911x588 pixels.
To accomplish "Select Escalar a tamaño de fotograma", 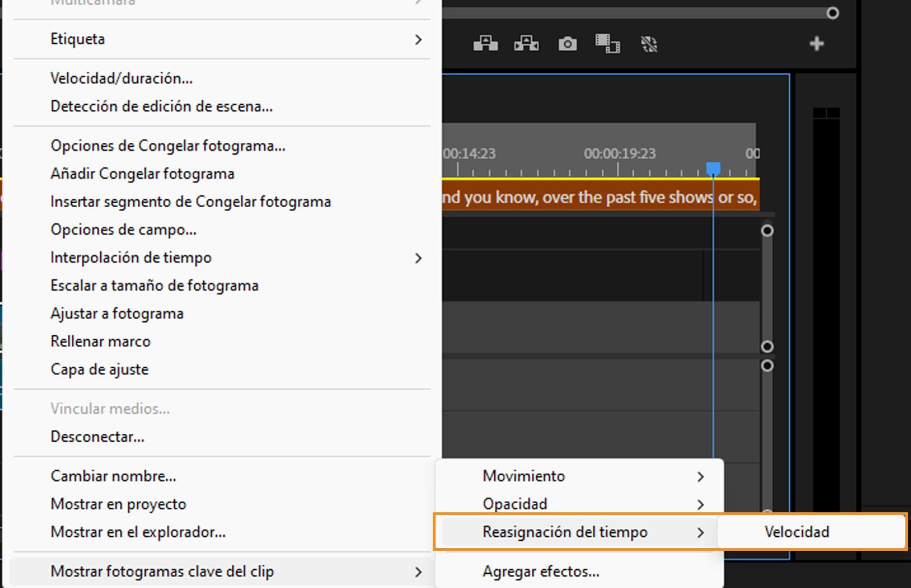I will click(x=154, y=285).
